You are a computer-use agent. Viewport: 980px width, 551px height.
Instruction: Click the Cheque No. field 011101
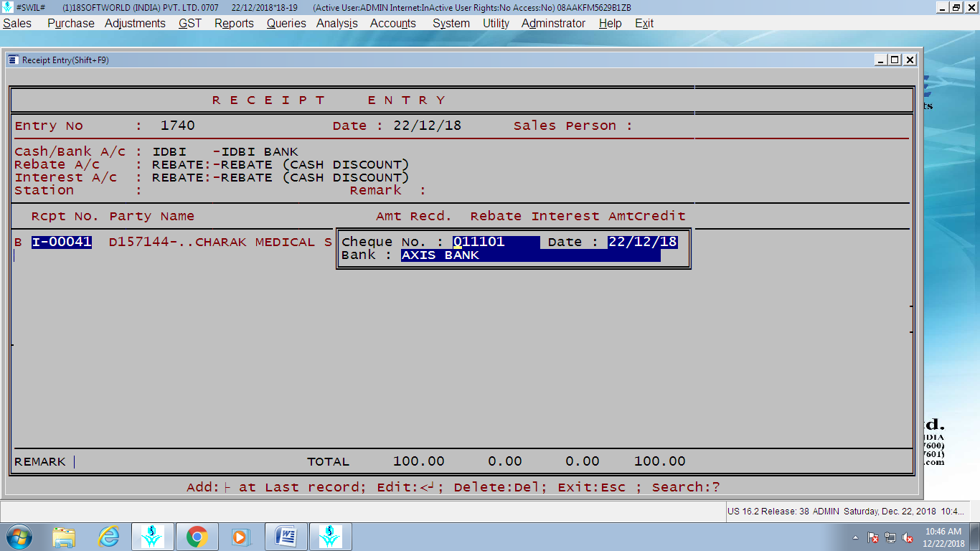(496, 242)
